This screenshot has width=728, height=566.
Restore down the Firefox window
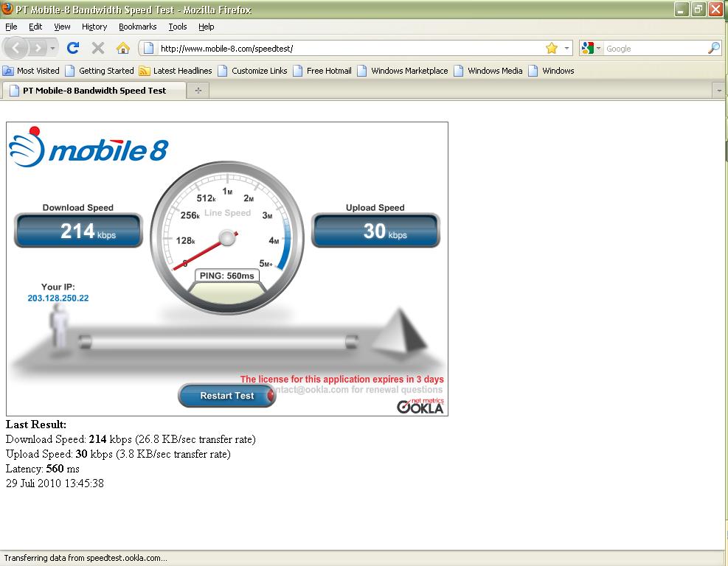click(x=698, y=9)
